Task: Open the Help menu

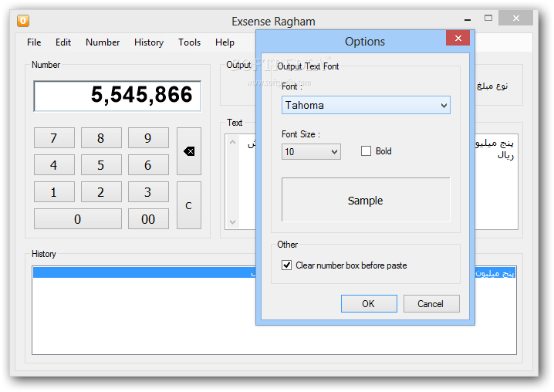Action: (x=225, y=42)
